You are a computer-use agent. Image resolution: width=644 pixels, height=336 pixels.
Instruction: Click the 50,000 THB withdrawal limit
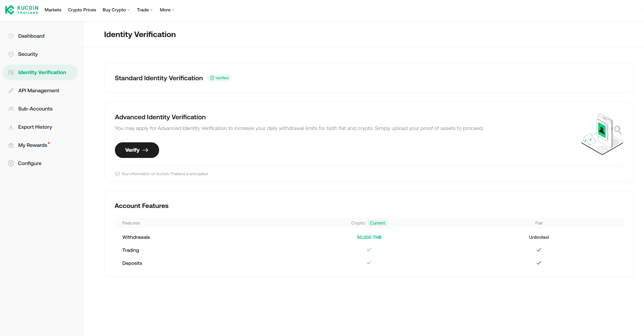pos(369,237)
